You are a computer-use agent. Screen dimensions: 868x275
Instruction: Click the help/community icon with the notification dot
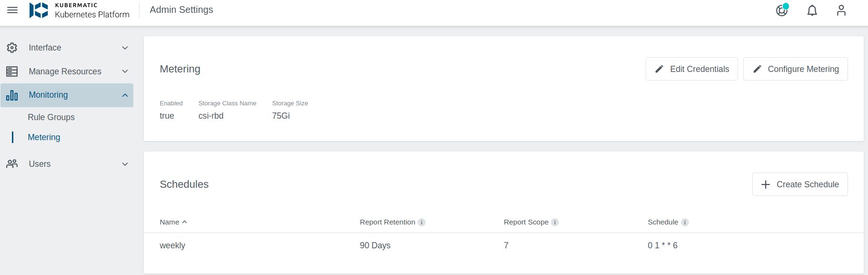pyautogui.click(x=781, y=10)
